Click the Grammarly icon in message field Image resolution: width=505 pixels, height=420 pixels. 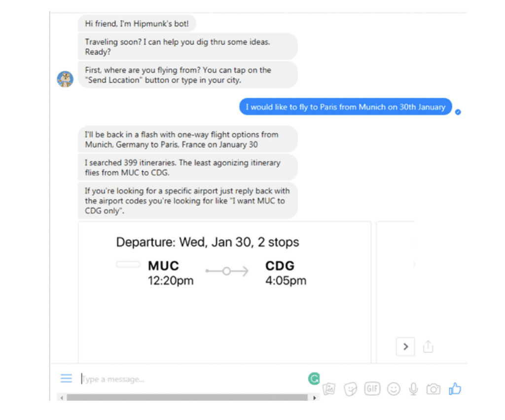coord(314,379)
